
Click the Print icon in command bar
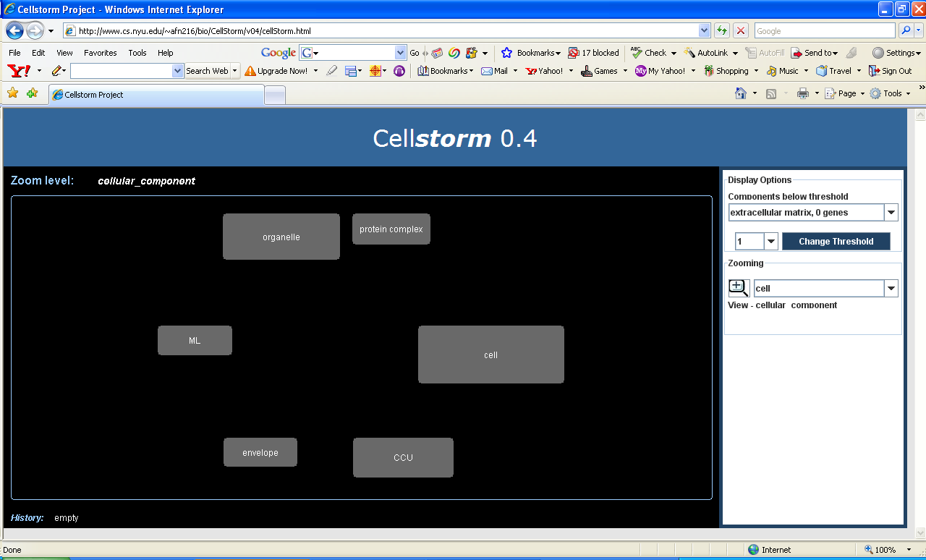pyautogui.click(x=802, y=93)
